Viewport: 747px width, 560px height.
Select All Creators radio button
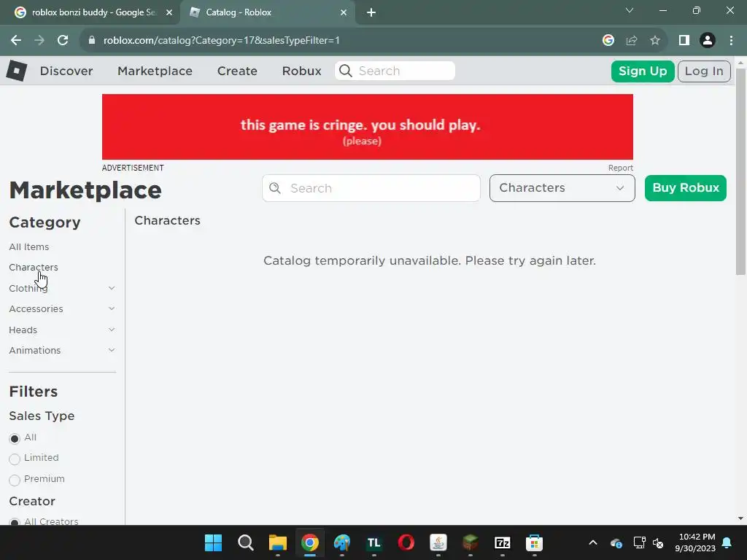click(x=15, y=522)
